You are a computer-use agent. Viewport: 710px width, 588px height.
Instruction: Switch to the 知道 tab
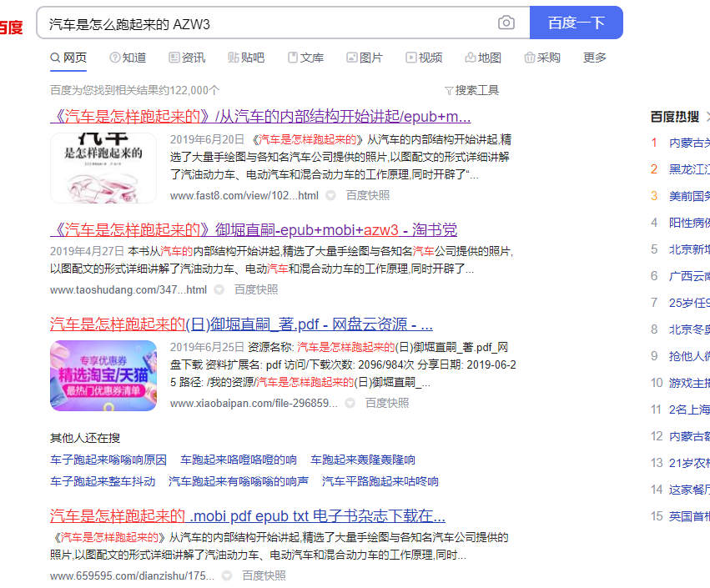click(x=128, y=58)
